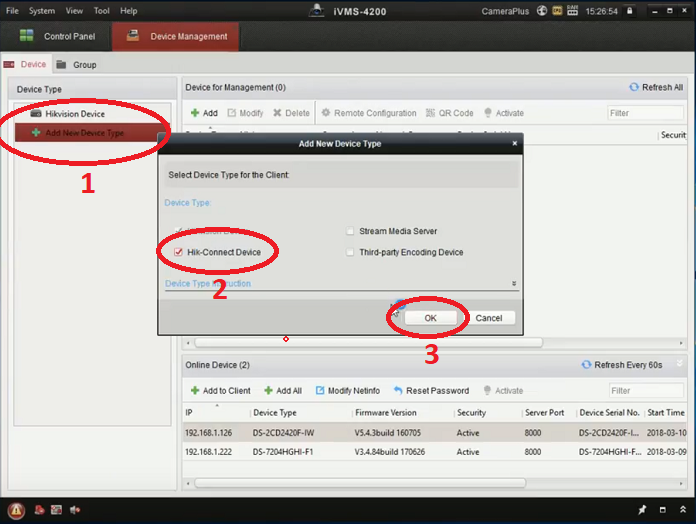Click Add in Device for Management toolbar
Image resolution: width=696 pixels, height=524 pixels.
point(204,113)
